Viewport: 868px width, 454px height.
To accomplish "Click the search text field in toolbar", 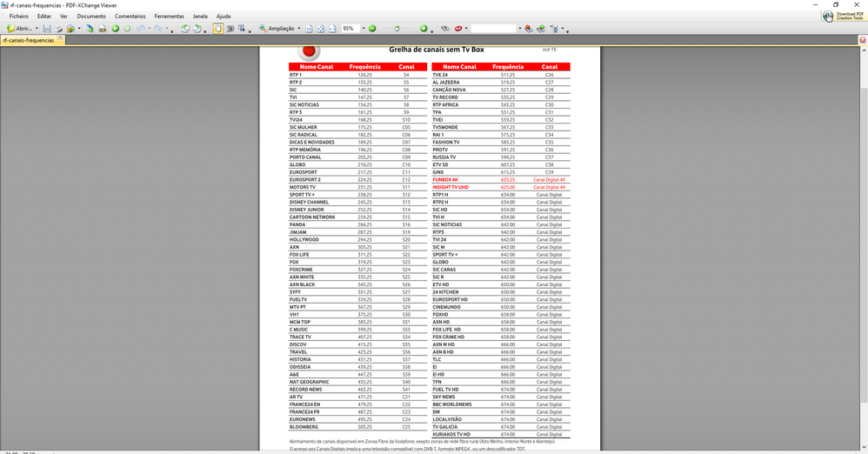I will tap(494, 29).
